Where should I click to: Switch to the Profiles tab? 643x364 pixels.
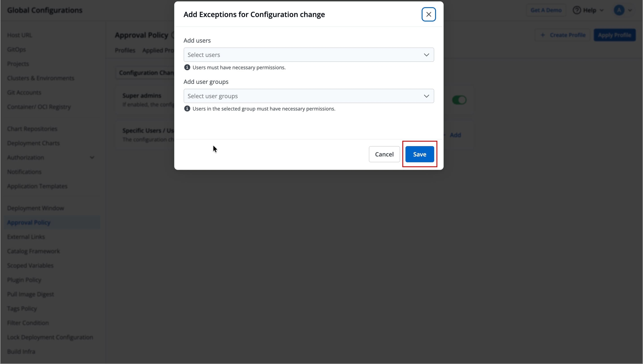[x=125, y=50]
